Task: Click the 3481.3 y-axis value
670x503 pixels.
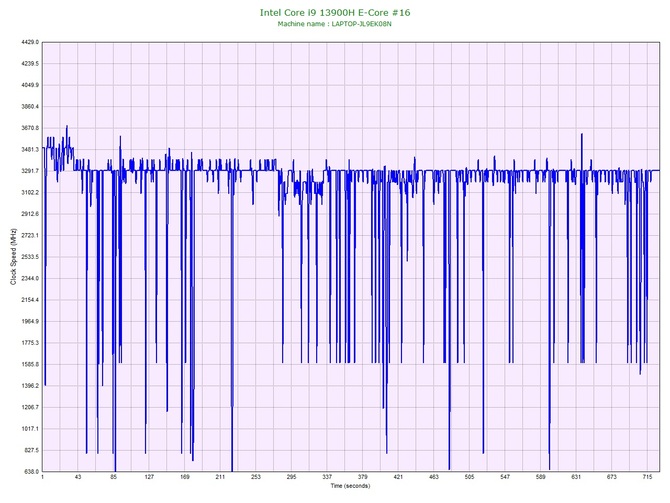Action: tap(30, 150)
